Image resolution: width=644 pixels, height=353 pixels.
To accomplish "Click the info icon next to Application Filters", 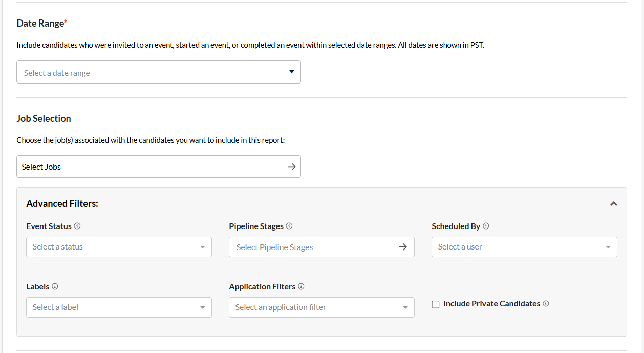I will 301,286.
